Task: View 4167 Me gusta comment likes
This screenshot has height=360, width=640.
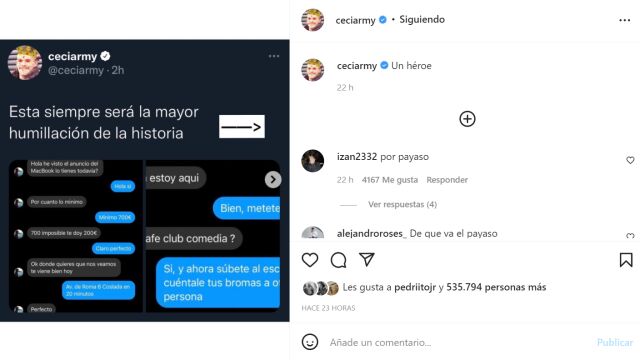Action: pos(390,180)
